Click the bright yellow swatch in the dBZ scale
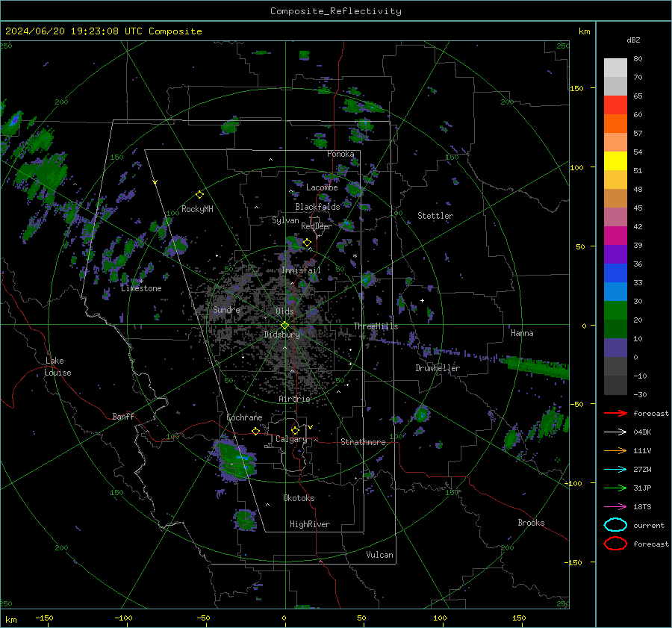Image resolution: width=672 pixels, height=628 pixels. (615, 161)
